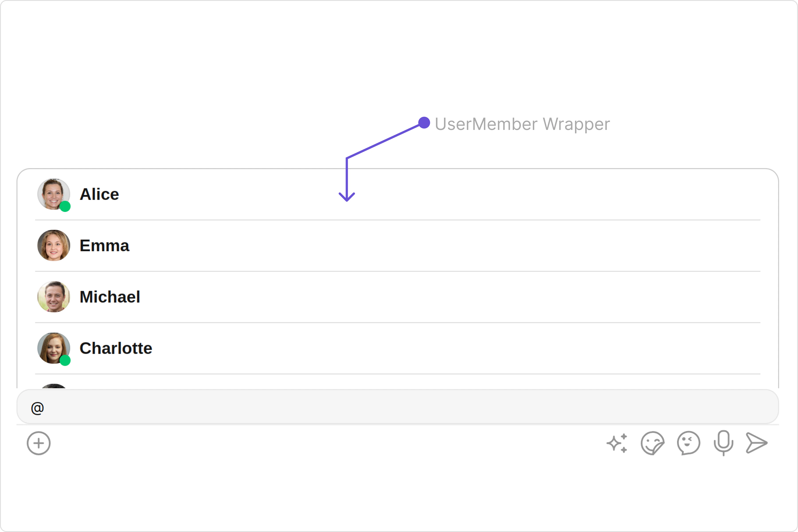This screenshot has width=798, height=532.
Task: Click Alice's green online status dot
Action: coord(65,206)
